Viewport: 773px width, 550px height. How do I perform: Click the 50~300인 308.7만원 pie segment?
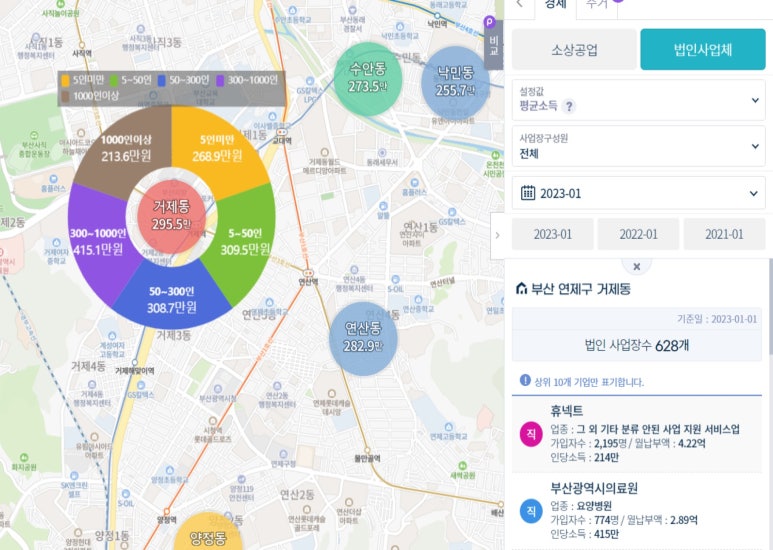pyautogui.click(x=172, y=299)
